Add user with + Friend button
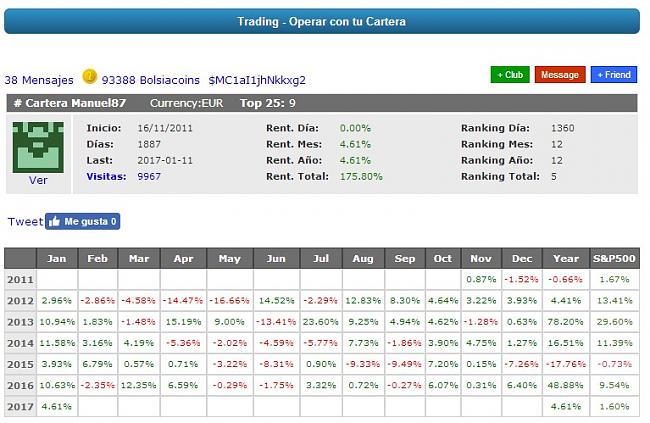The height and width of the screenshot is (423, 650). (613, 75)
